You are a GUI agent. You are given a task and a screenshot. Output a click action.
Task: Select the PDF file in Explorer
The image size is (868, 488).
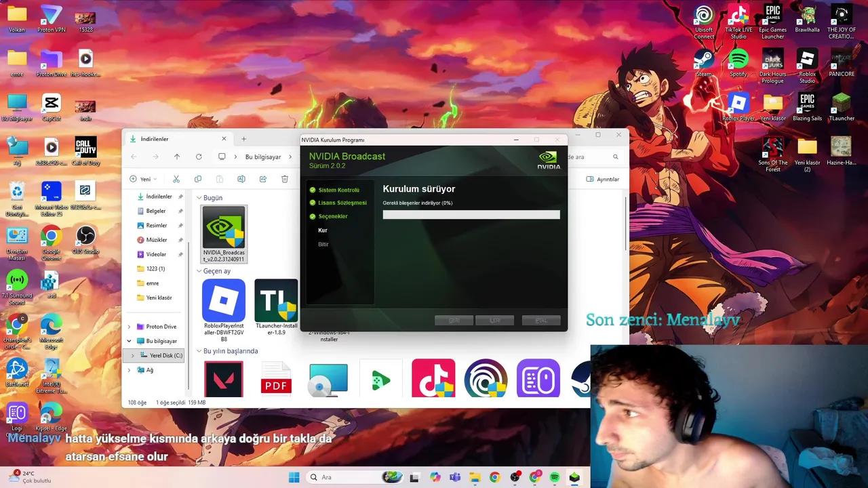[276, 378]
